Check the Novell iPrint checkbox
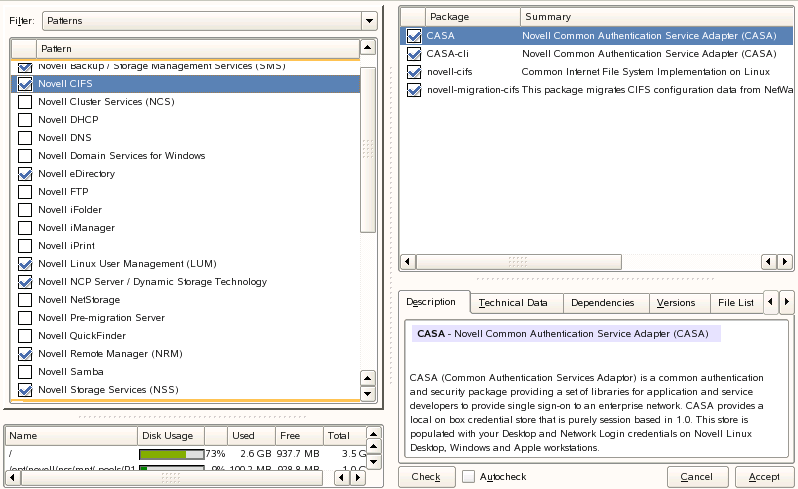Screen dimensions: 798x489 [x=25, y=246]
